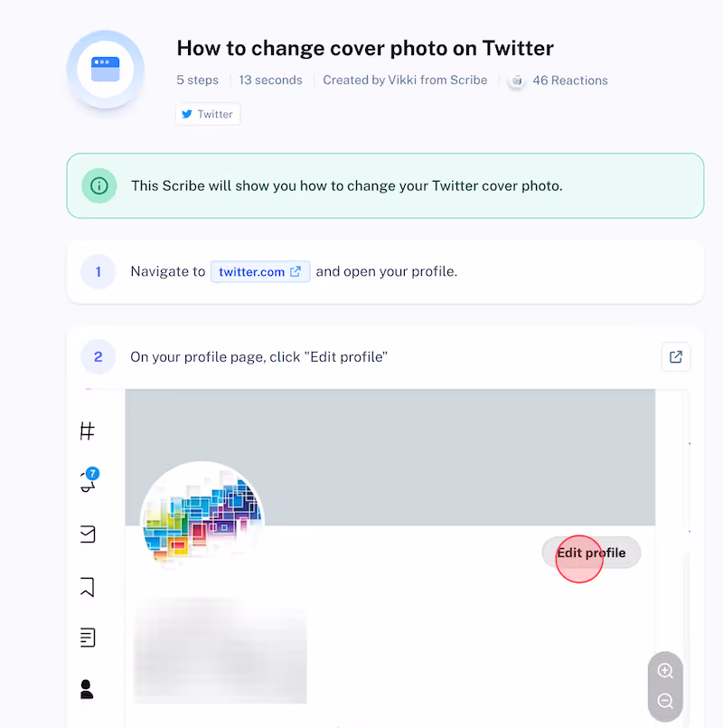Click the "Created by Vikki from Scribe" text
The image size is (723, 728).
click(405, 80)
